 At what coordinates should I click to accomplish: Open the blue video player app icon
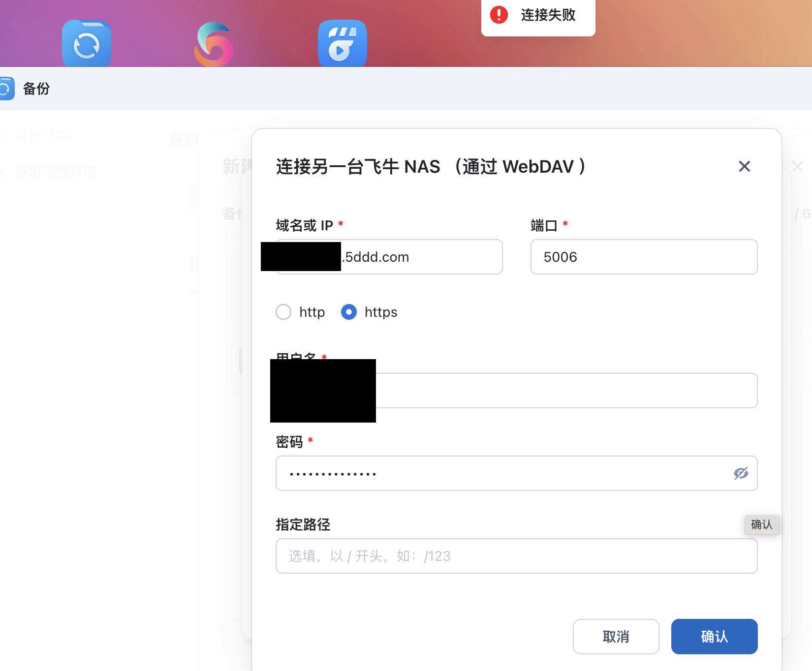pyautogui.click(x=343, y=43)
